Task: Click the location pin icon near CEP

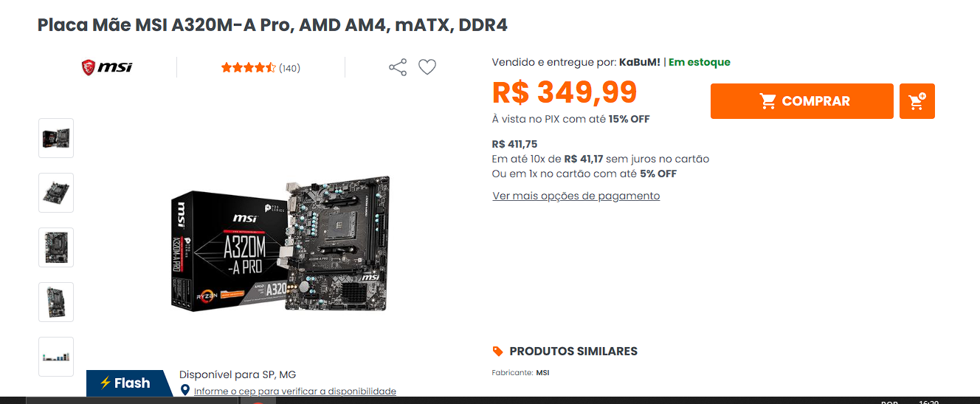Action: pos(185,390)
